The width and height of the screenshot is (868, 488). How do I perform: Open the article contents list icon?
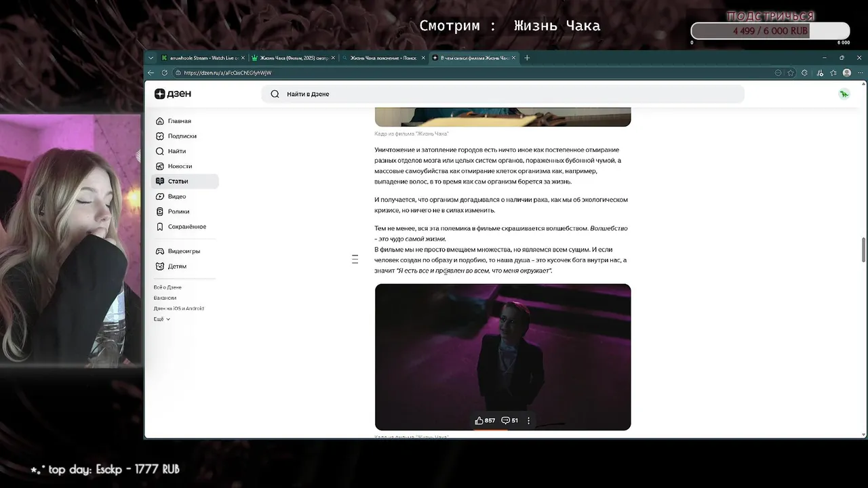pos(355,260)
